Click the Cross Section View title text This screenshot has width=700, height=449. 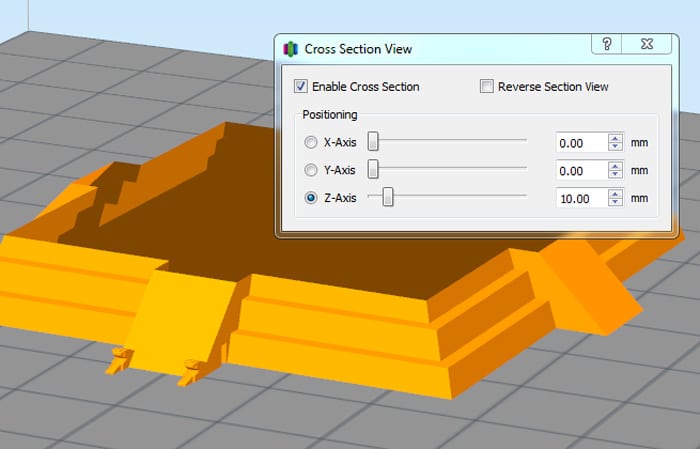(358, 49)
